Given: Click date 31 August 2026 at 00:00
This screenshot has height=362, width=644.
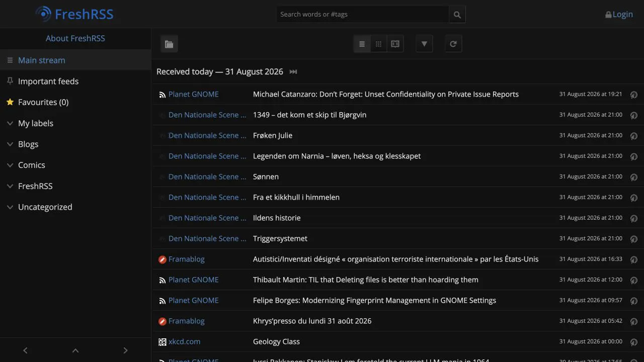Looking at the screenshot, I should click(x=591, y=341).
